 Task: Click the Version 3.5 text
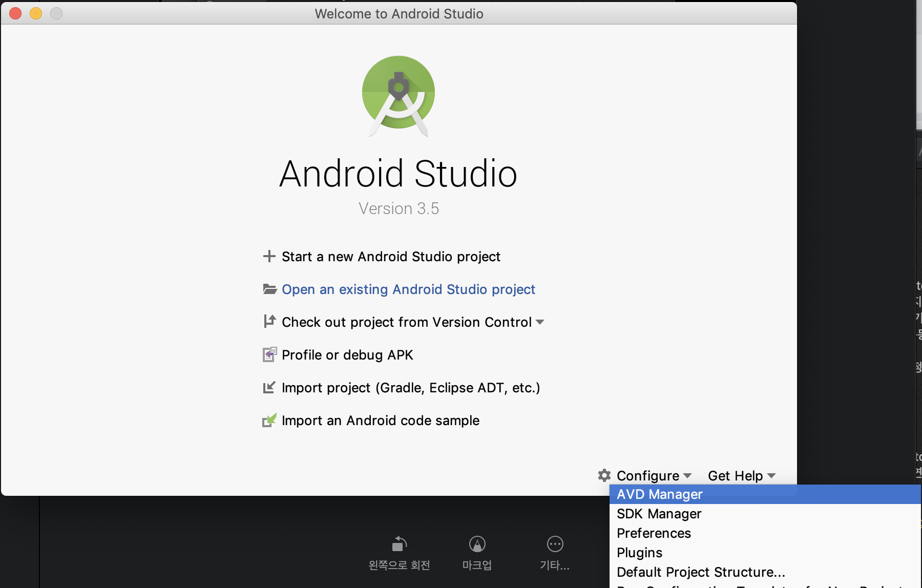(x=399, y=208)
